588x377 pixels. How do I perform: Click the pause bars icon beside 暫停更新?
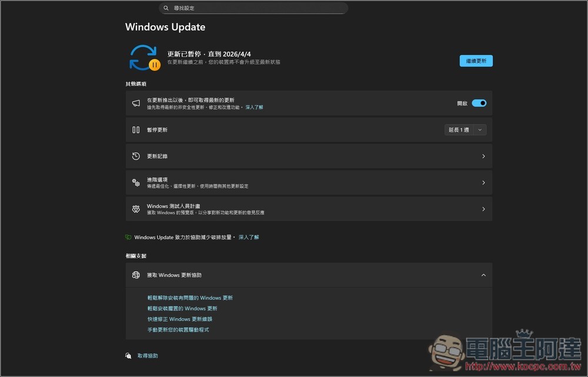click(135, 129)
